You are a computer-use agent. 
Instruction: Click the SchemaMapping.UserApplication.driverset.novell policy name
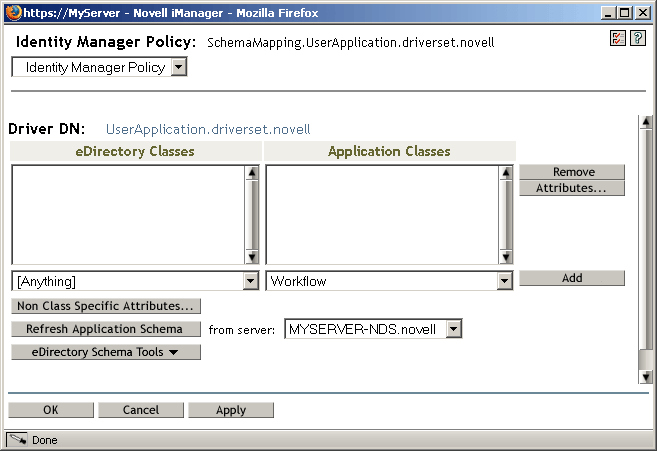point(351,43)
